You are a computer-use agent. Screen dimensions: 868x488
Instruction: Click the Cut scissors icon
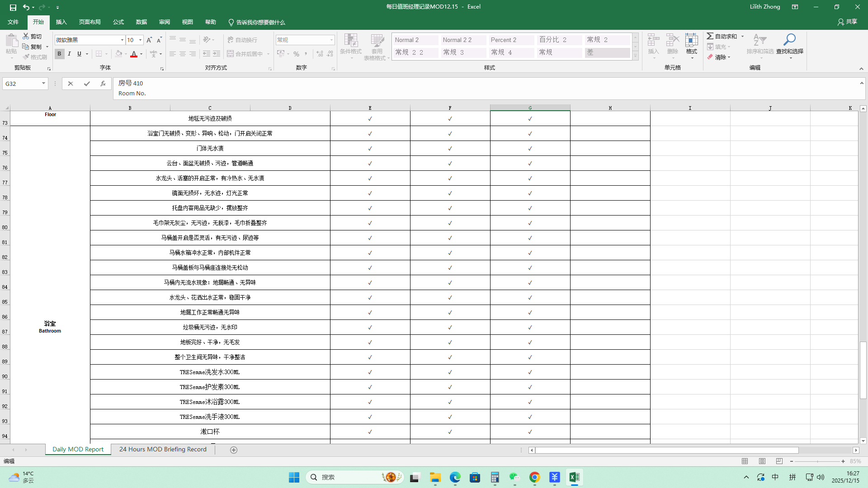[x=26, y=36]
